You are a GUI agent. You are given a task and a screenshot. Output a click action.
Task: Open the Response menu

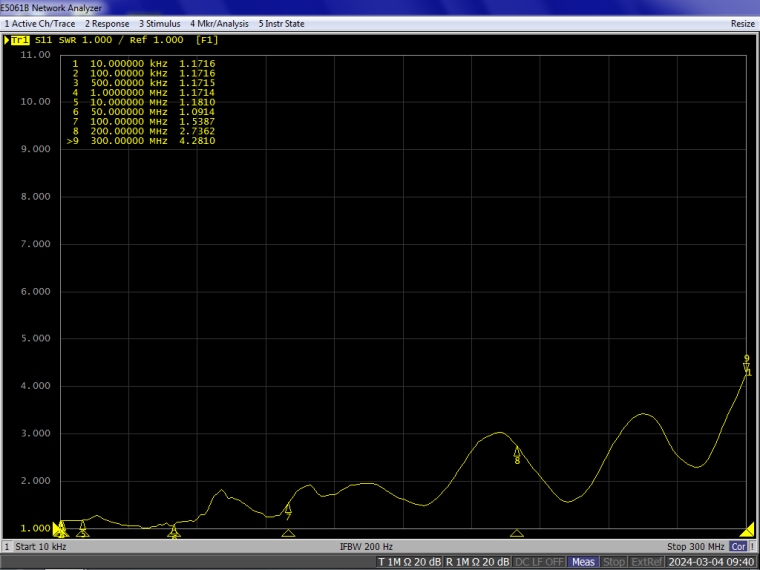tap(106, 23)
